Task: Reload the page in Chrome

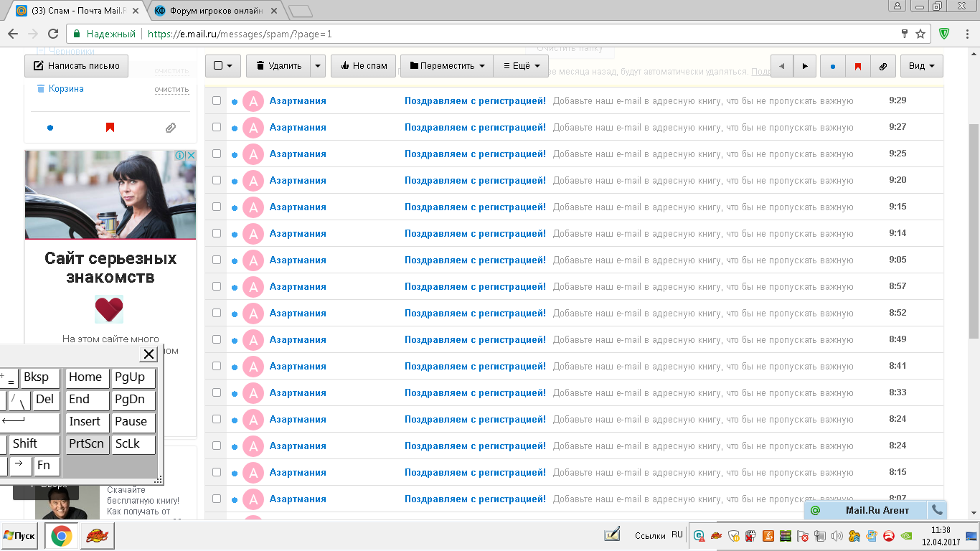Action: 52,34
